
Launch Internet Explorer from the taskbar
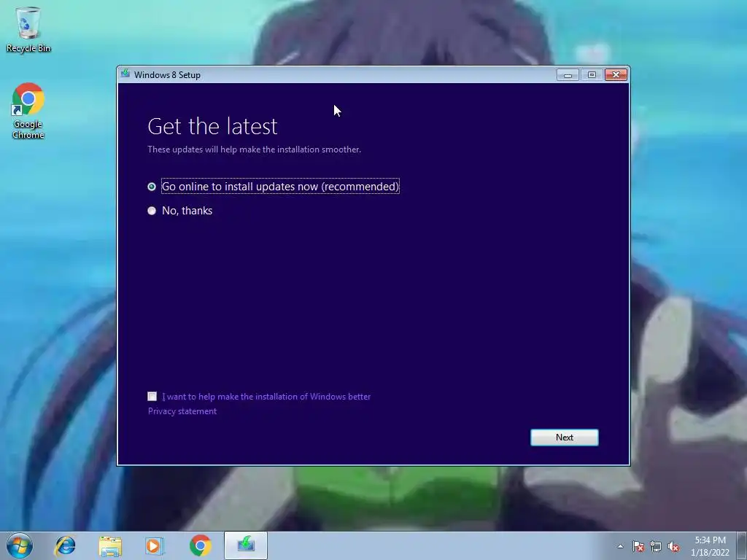65,545
